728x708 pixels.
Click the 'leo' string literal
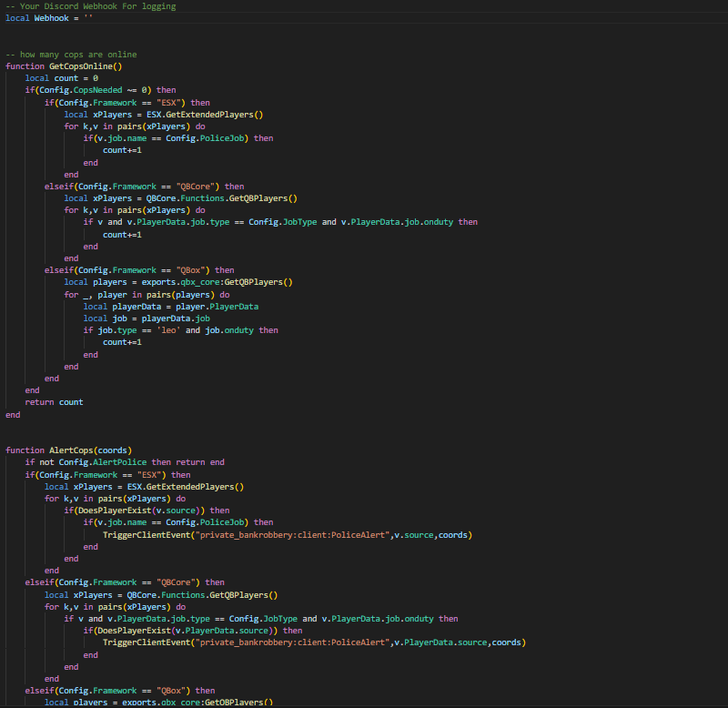pyautogui.click(x=168, y=330)
